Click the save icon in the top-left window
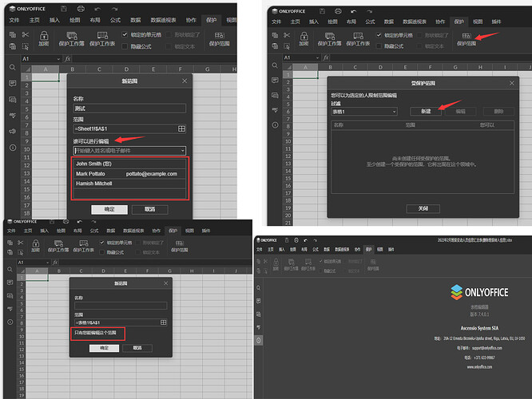Viewport: 532px width, 399px height. point(63,9)
